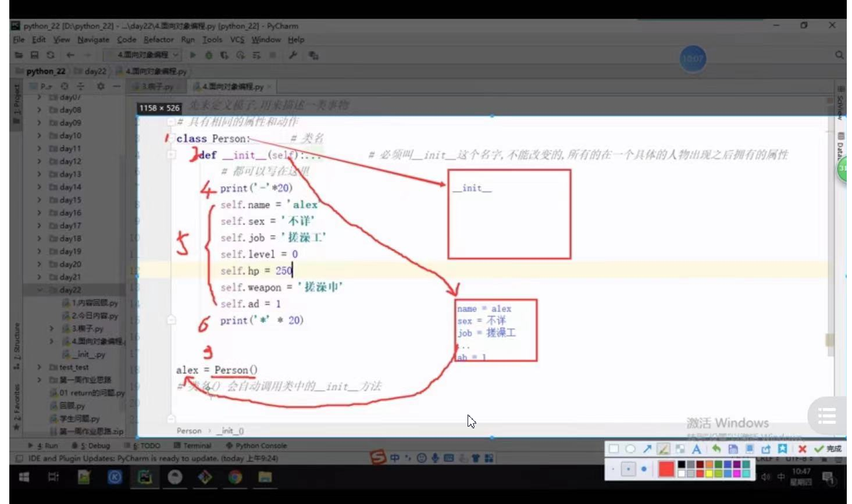This screenshot has height=504, width=852.
Task: Toggle code folding on the def __init__ line
Action: click(x=172, y=155)
